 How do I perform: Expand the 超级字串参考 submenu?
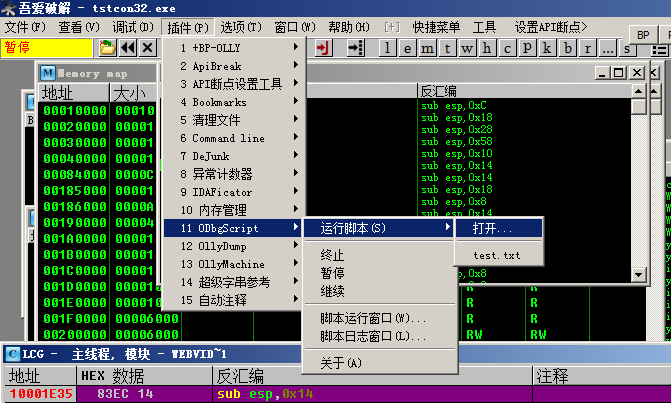[x=233, y=282]
